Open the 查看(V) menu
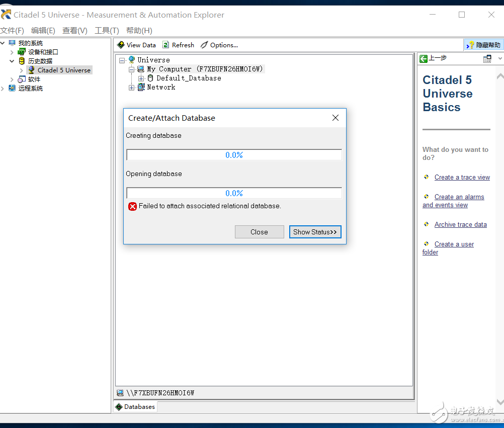This screenshot has height=428, width=504. click(74, 31)
